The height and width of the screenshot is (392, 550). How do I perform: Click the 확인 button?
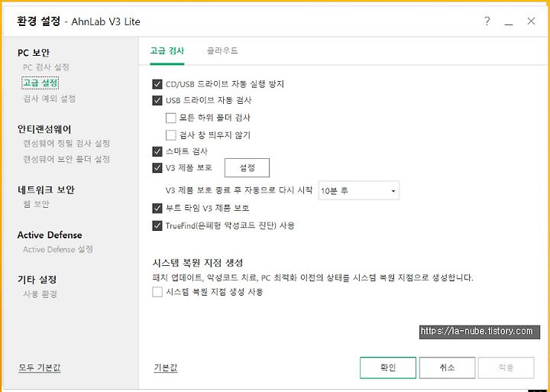pyautogui.click(x=388, y=368)
